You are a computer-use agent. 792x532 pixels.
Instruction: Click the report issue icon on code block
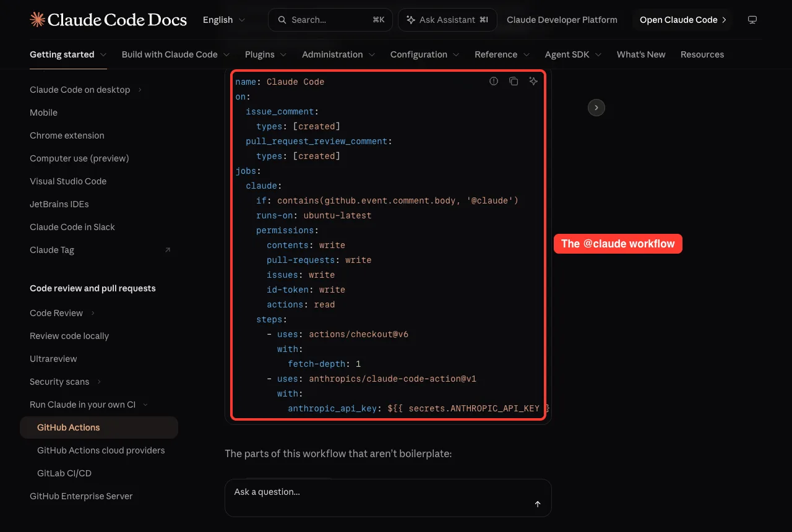tap(494, 81)
